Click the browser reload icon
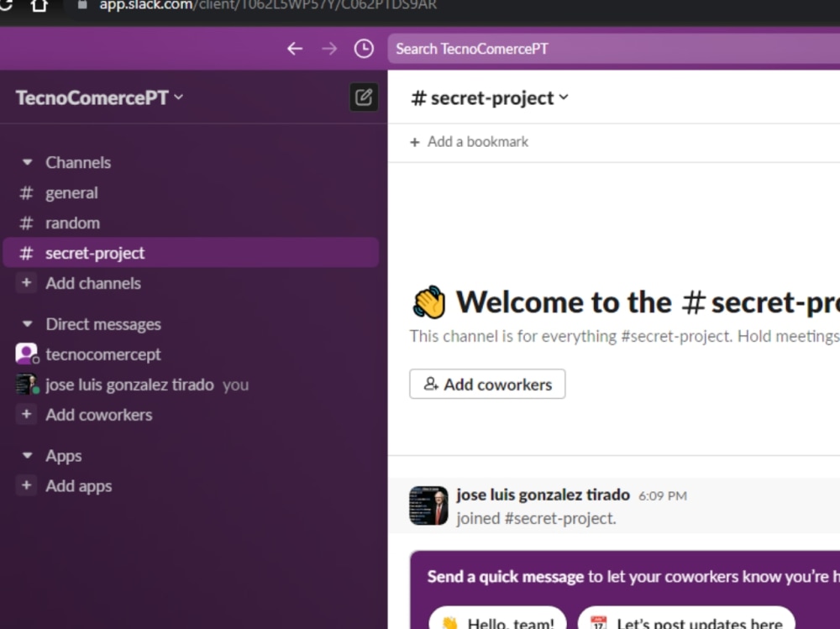The height and width of the screenshot is (629, 840). pyautogui.click(x=5, y=5)
